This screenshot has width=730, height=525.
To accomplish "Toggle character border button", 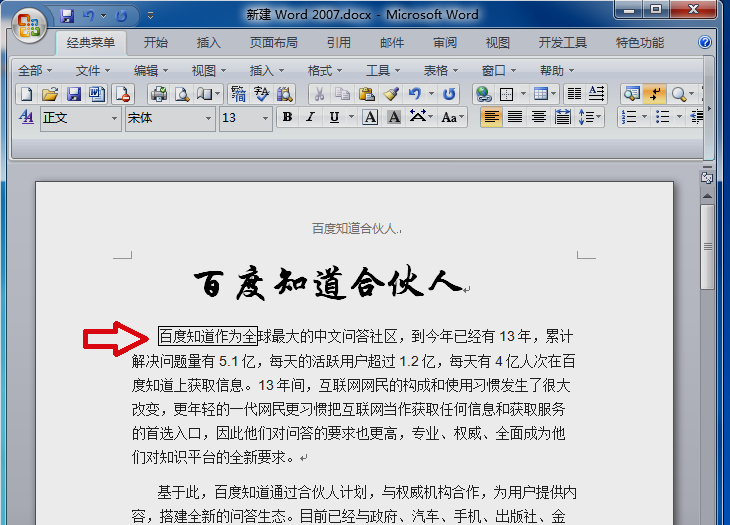I will coord(371,117).
